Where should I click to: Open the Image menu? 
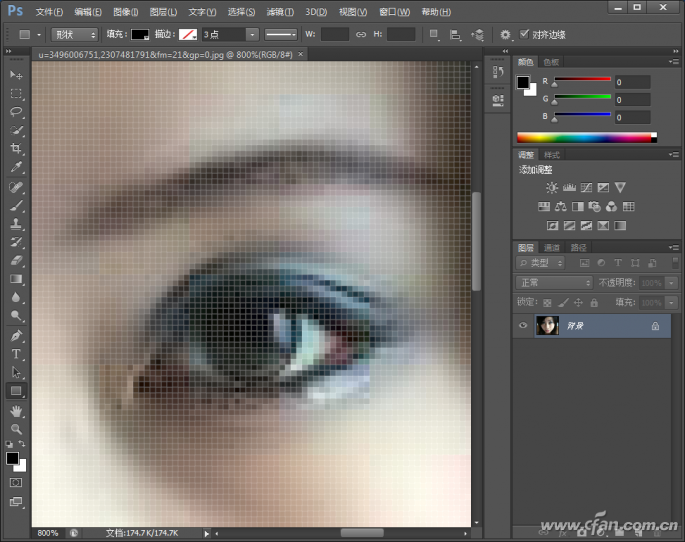click(x=126, y=12)
